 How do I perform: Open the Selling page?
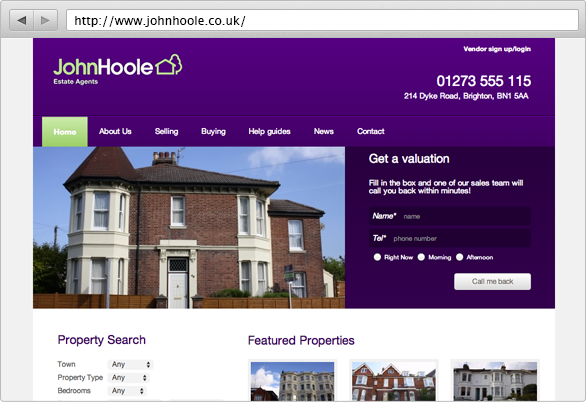pos(166,132)
